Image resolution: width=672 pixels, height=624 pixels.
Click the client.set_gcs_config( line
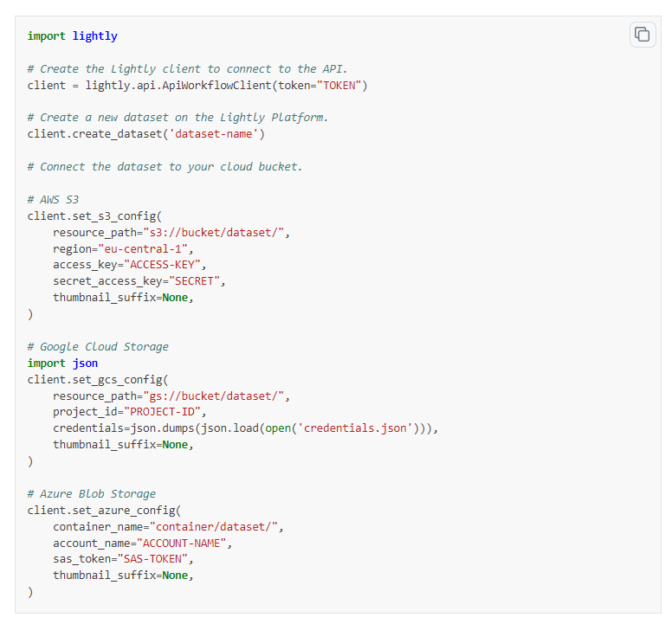[x=98, y=379]
